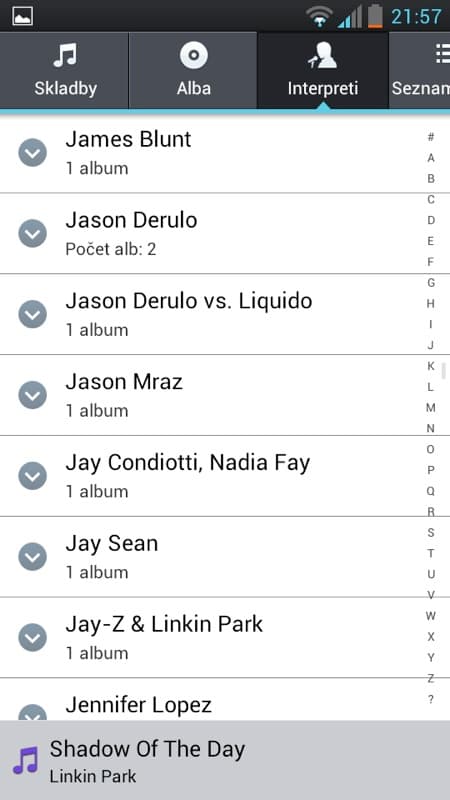Tap the purple music note now-playing icon

[x=26, y=760]
